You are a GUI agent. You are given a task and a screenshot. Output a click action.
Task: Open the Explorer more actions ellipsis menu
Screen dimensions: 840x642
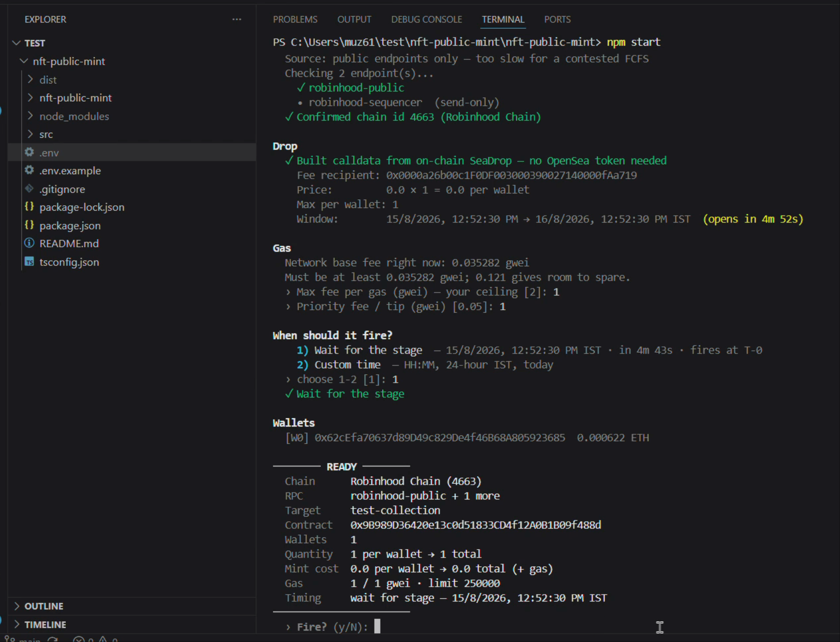click(236, 19)
